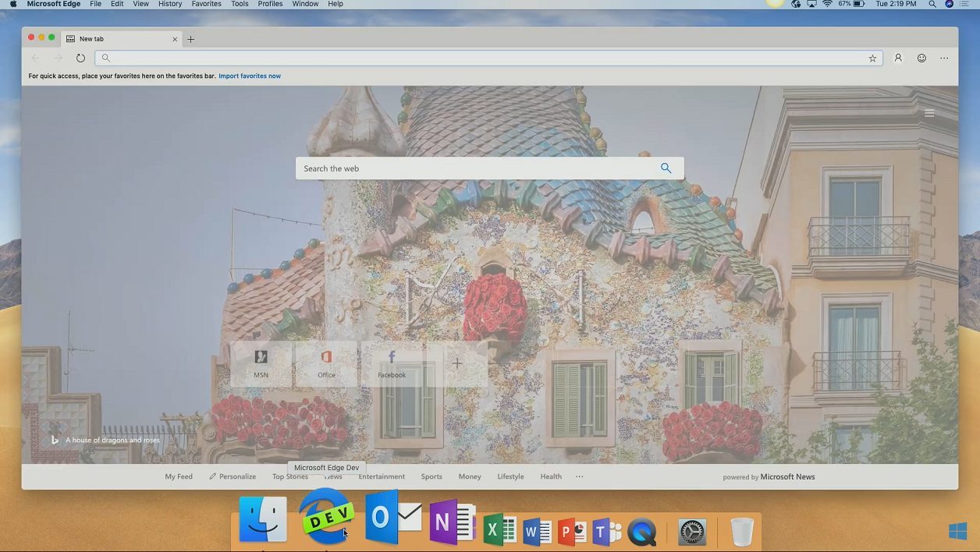Open the History menu
This screenshot has height=552, width=980.
click(x=170, y=4)
